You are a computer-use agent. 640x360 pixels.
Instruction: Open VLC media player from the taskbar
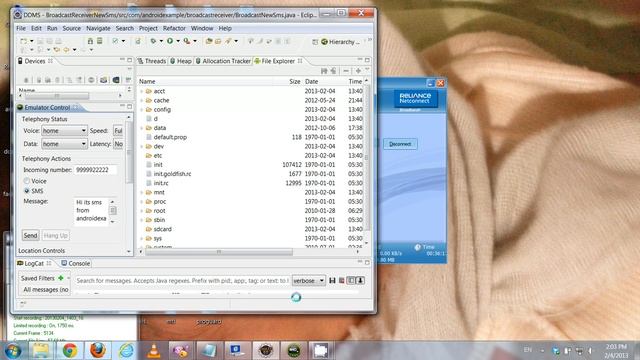(x=154, y=350)
